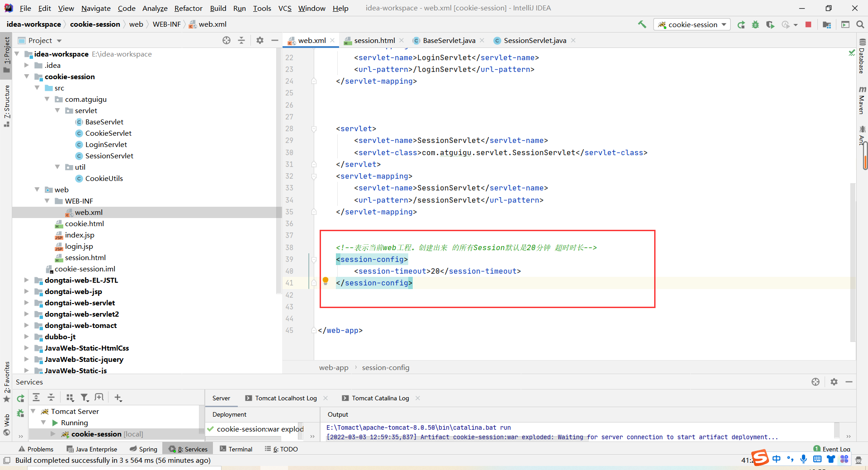The width and height of the screenshot is (868, 470).
Task: Open the VCS menu
Action: click(x=285, y=8)
